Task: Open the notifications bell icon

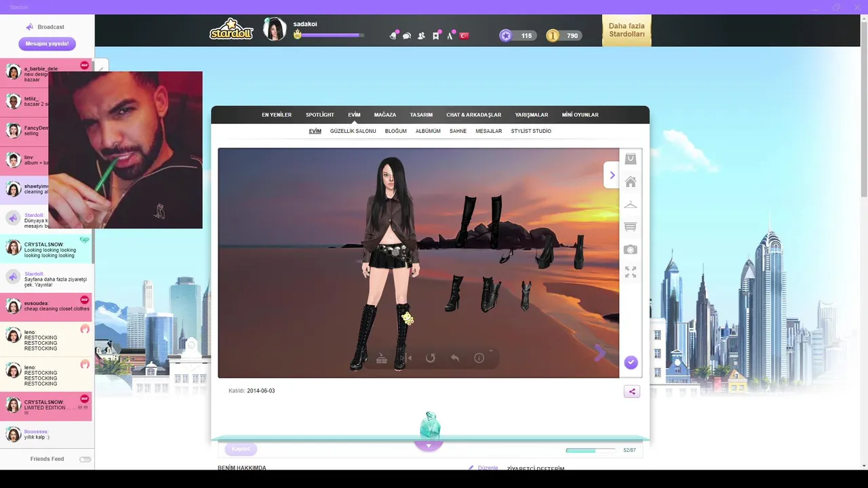Action: 393,35
